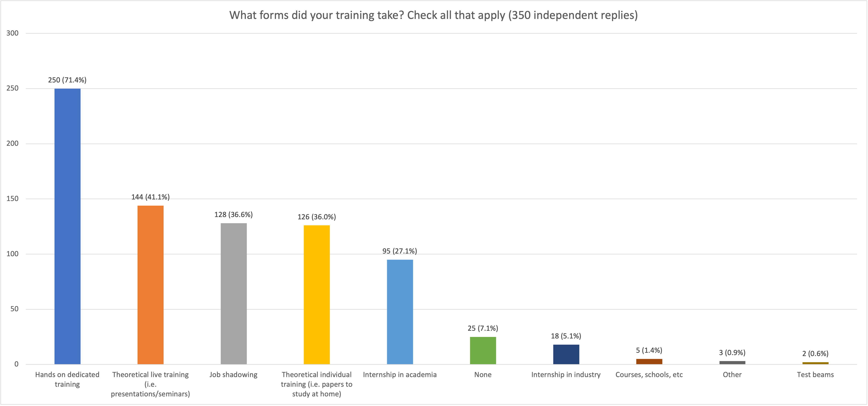The image size is (868, 406).
Task: Select the Other category axis label
Action: coord(732,375)
